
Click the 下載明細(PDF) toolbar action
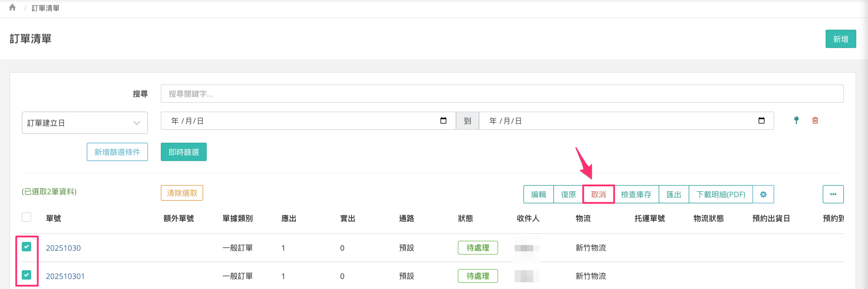tap(721, 194)
